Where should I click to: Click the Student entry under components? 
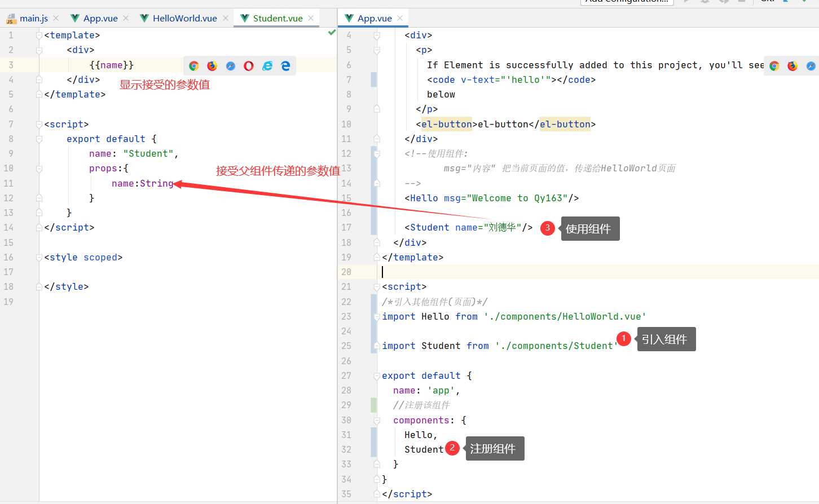coord(424,449)
